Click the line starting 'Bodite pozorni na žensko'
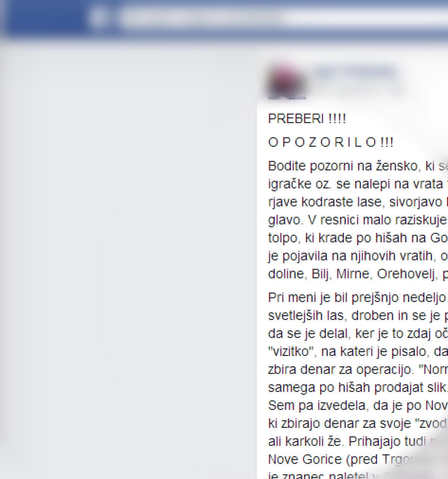 coord(358,166)
